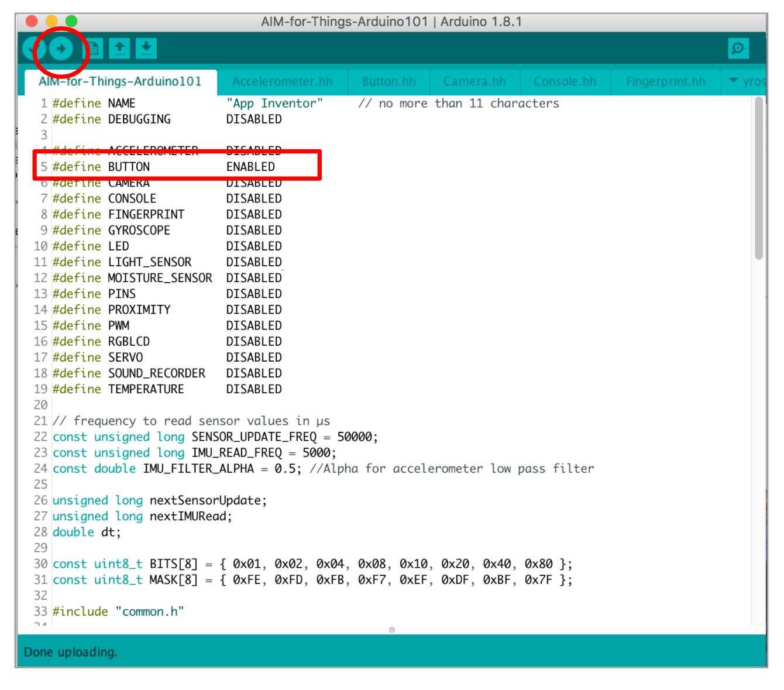This screenshot has width=784, height=690.
Task: Expand the tab options dropdown arrow
Action: point(734,81)
